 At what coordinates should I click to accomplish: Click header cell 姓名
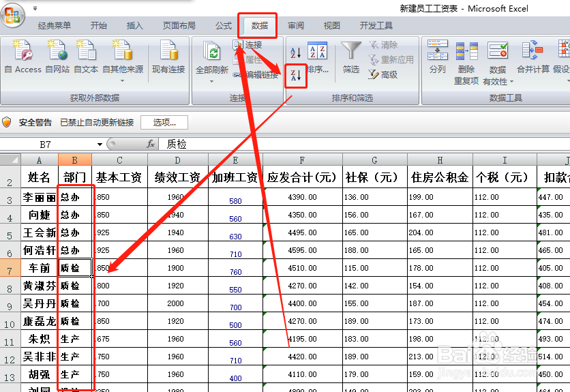[x=40, y=177]
